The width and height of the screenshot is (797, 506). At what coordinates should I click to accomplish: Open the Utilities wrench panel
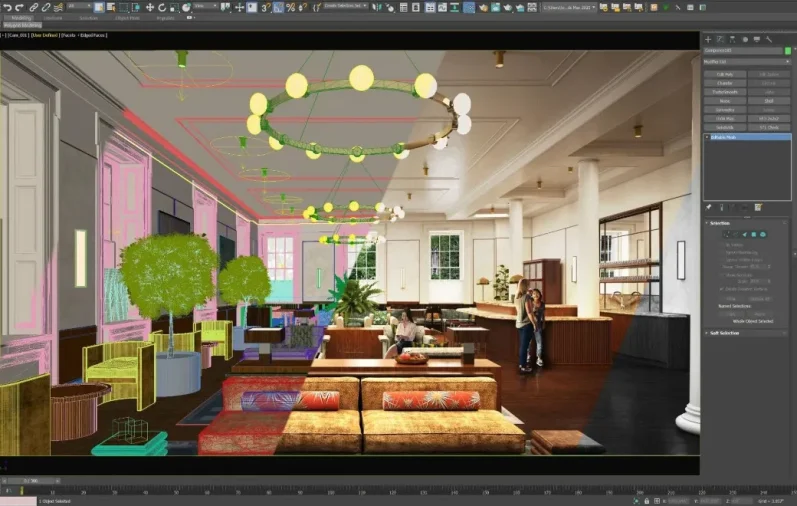[771, 39]
